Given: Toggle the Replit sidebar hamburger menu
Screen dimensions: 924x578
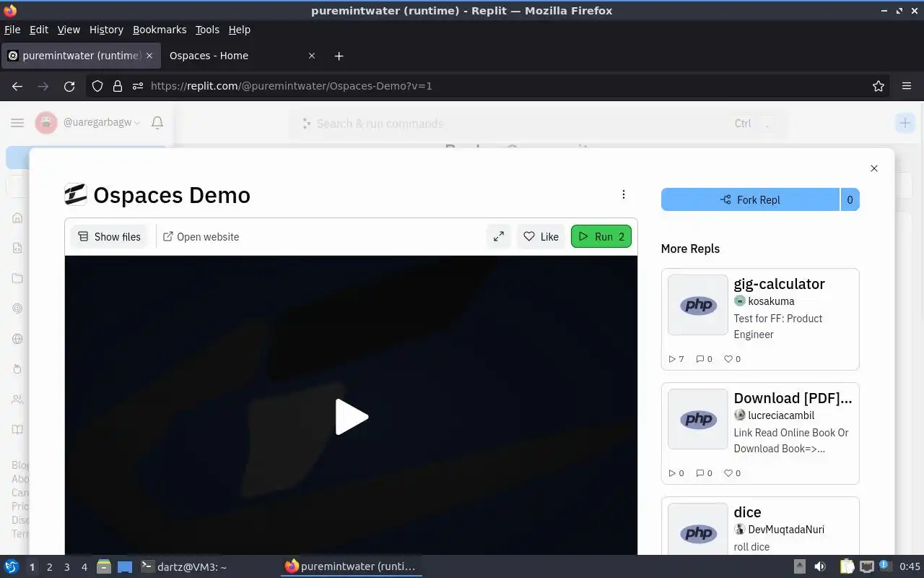Looking at the screenshot, I should tap(17, 123).
